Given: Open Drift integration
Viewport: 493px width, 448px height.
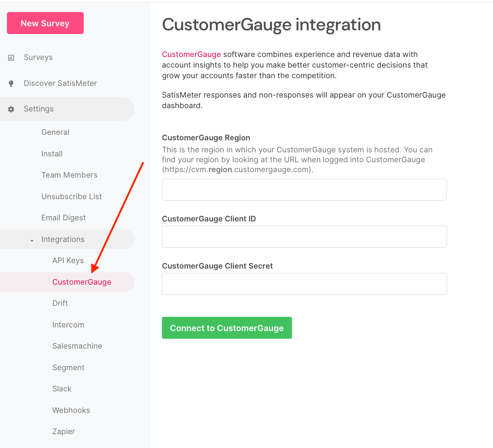Looking at the screenshot, I should click(60, 303).
